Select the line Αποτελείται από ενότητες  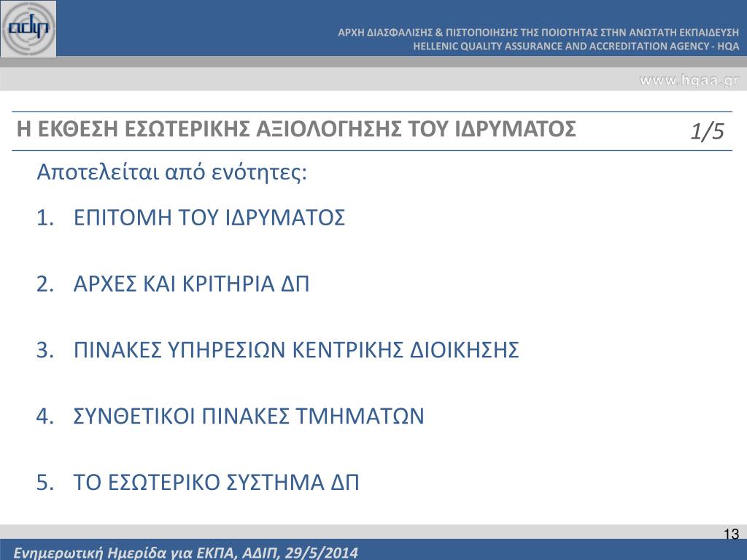point(172,172)
